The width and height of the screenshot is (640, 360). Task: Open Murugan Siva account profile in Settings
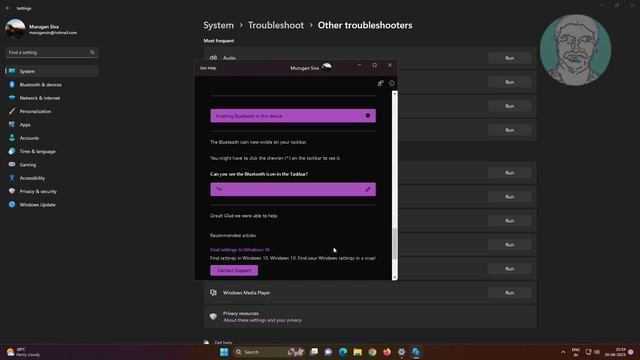click(x=41, y=29)
